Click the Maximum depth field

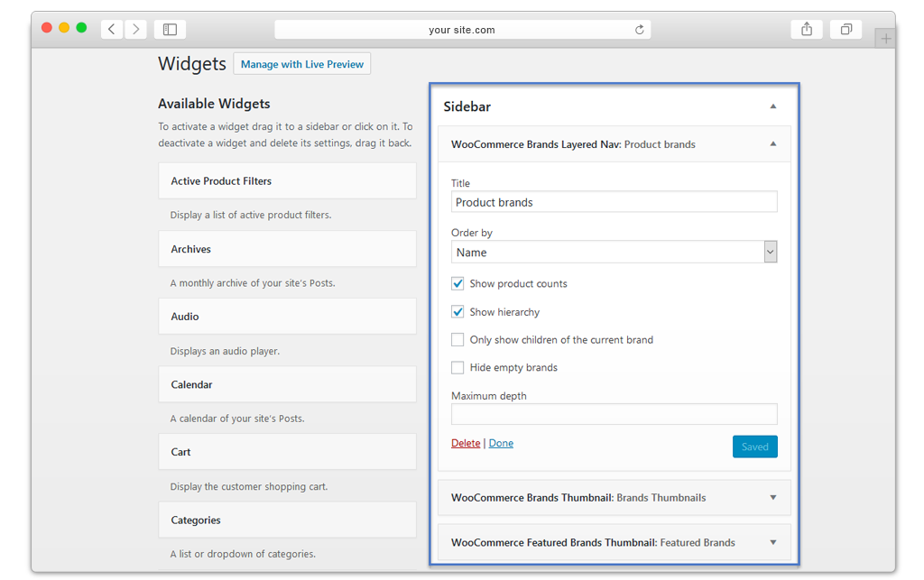pos(614,414)
